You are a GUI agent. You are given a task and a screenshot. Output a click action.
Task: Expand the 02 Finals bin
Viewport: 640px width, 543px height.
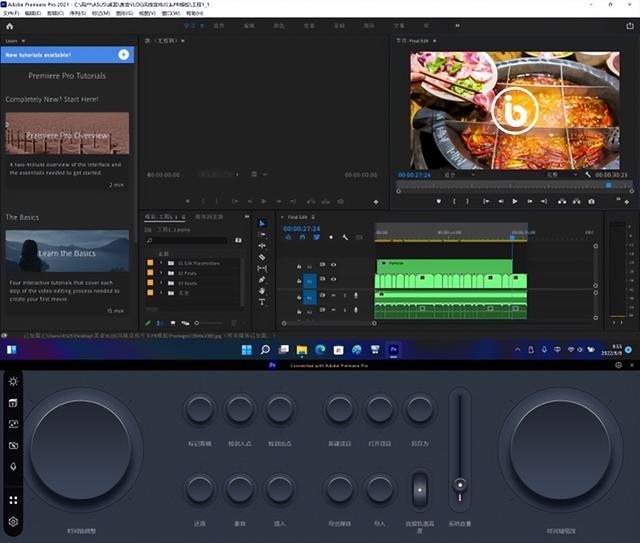coord(161,273)
